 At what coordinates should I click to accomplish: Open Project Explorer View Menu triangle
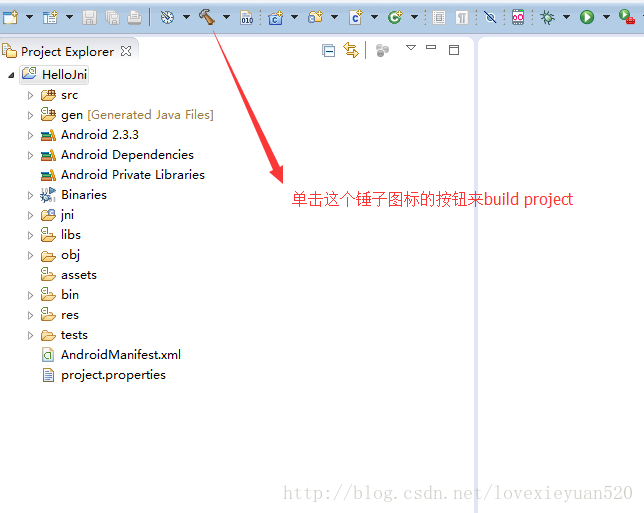(411, 48)
